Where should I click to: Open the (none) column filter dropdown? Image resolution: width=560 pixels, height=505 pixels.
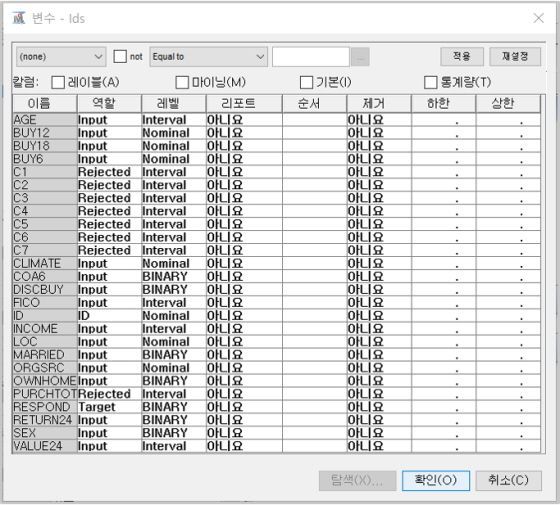[61, 57]
